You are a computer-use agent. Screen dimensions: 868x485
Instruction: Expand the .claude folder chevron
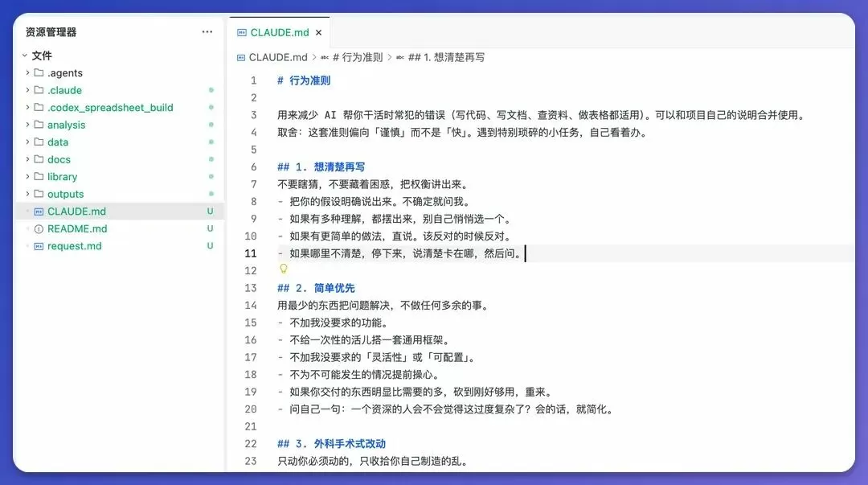[x=27, y=90]
